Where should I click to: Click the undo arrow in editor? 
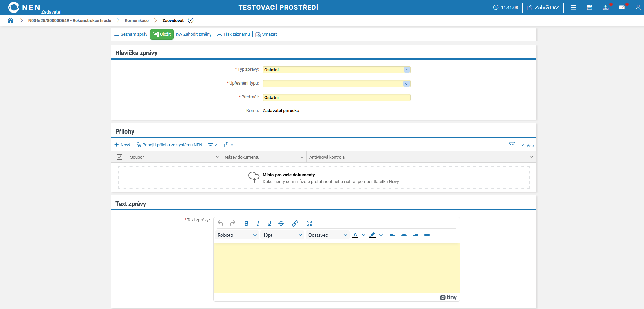(x=220, y=223)
